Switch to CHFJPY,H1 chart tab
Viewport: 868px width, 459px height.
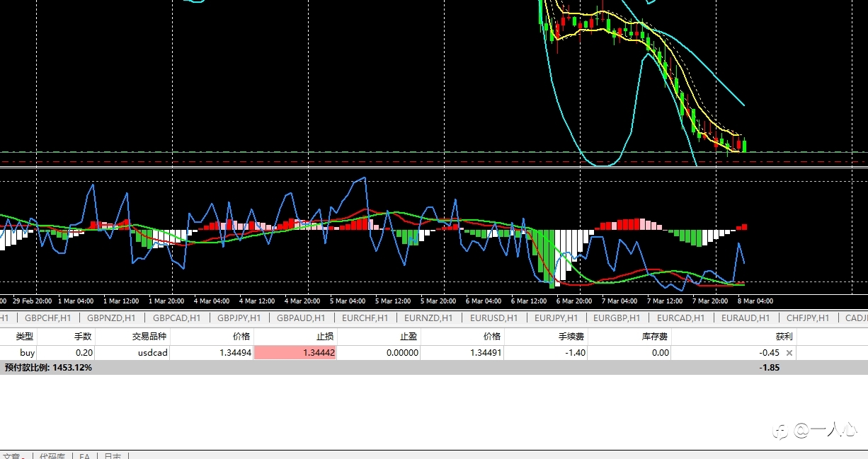click(x=808, y=318)
